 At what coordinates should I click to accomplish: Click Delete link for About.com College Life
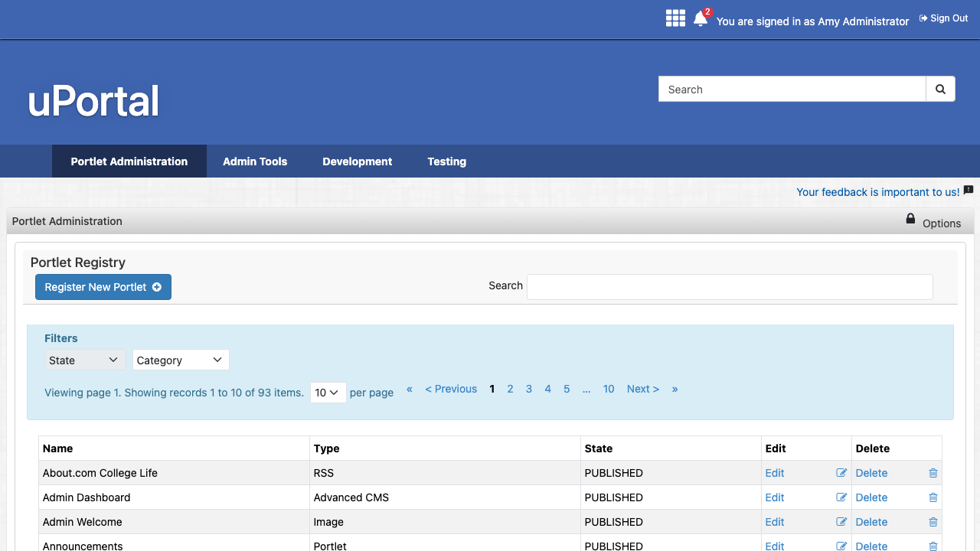[x=871, y=473]
